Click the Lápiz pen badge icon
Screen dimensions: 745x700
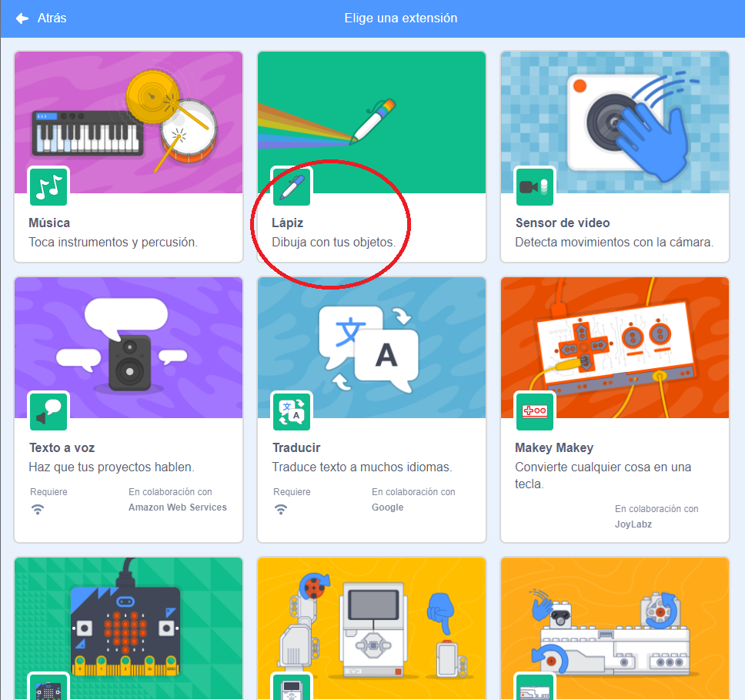click(x=292, y=187)
